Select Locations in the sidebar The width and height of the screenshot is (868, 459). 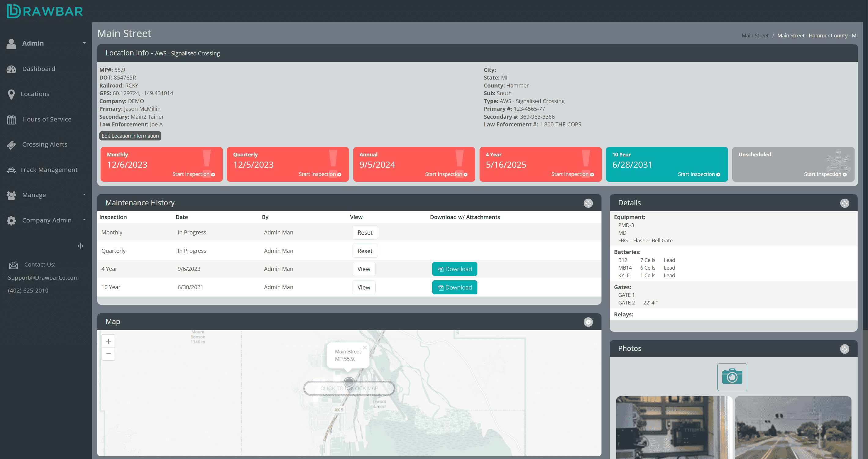pyautogui.click(x=35, y=94)
